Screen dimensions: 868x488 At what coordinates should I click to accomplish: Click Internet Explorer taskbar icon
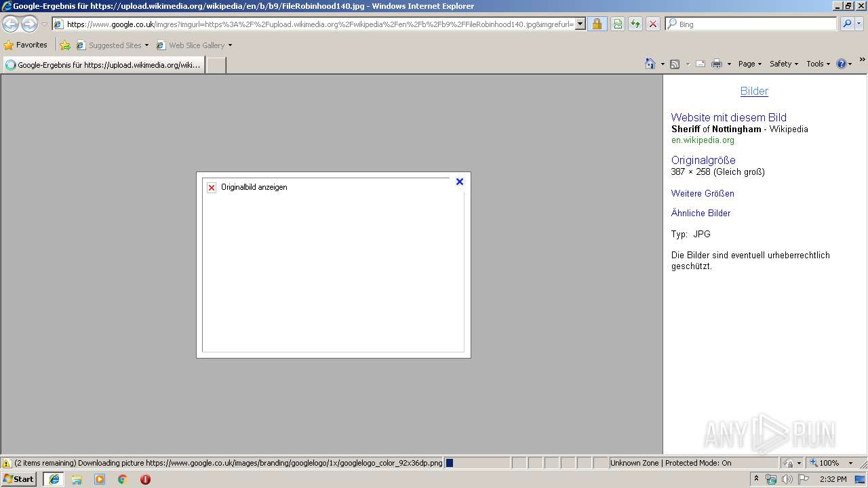[54, 479]
